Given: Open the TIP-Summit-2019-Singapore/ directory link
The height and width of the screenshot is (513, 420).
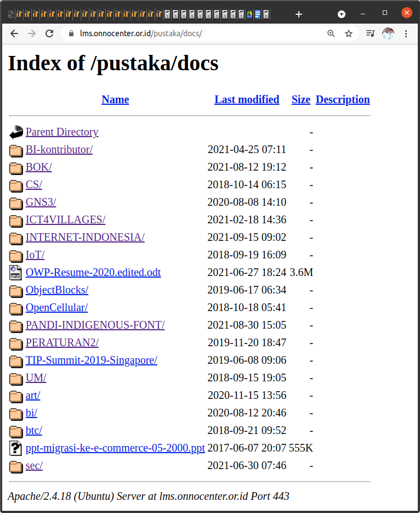Looking at the screenshot, I should point(92,360).
